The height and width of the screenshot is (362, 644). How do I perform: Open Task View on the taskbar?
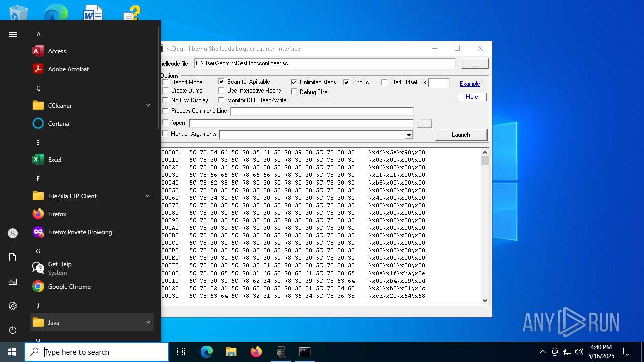181,352
